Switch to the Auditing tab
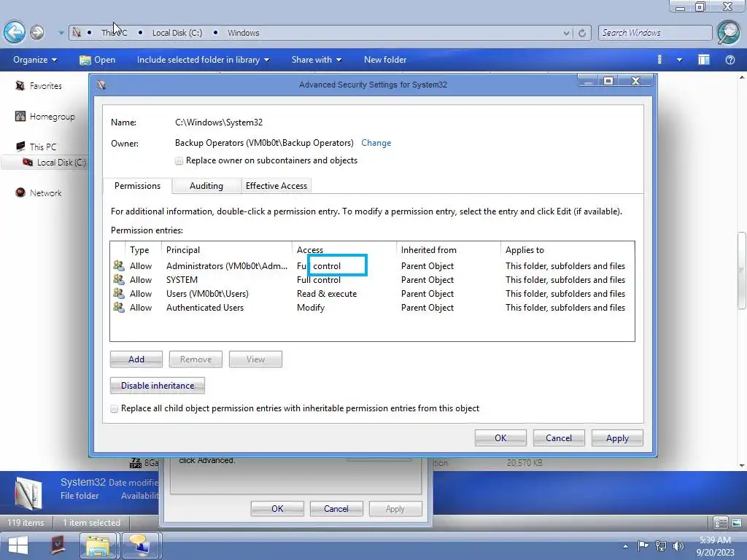The image size is (747, 560). pos(206,186)
